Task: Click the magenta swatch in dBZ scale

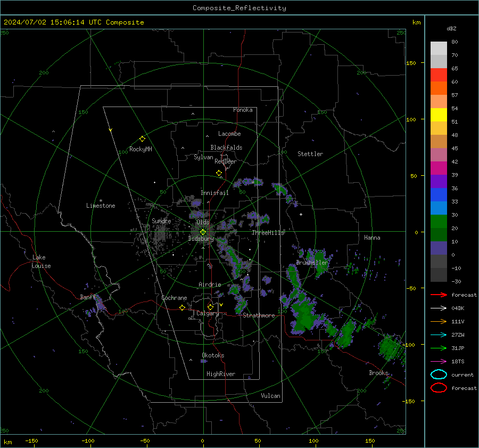Action: pyautogui.click(x=439, y=168)
